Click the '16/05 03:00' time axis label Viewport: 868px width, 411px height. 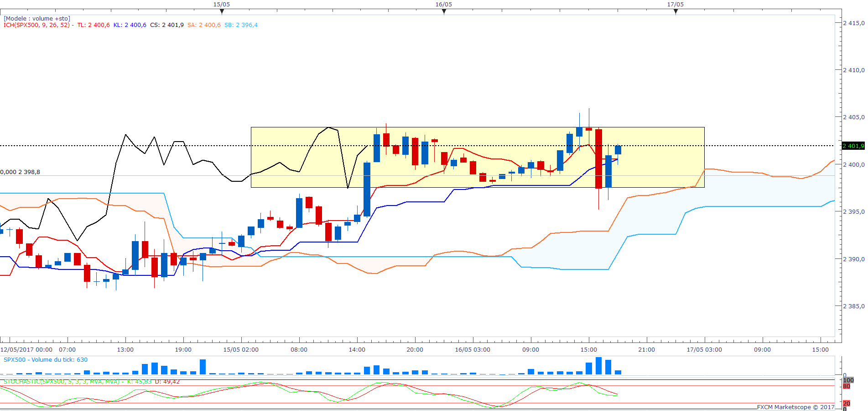pyautogui.click(x=473, y=350)
